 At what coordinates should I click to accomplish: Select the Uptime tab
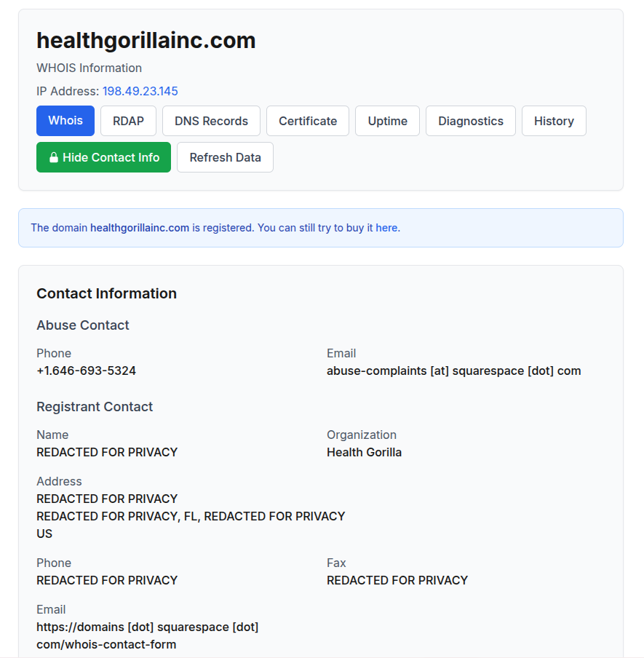point(388,121)
